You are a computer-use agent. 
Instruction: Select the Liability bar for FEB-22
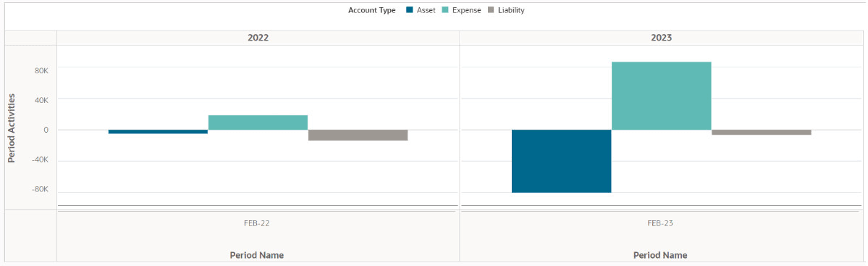[358, 136]
